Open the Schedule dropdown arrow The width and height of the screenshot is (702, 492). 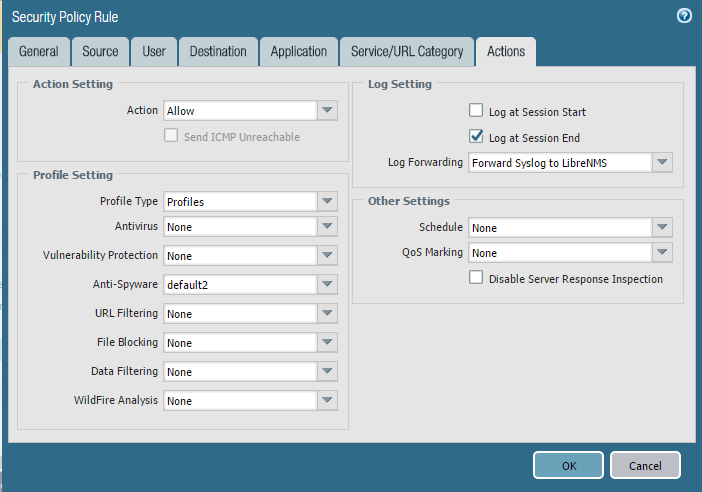pos(662,227)
